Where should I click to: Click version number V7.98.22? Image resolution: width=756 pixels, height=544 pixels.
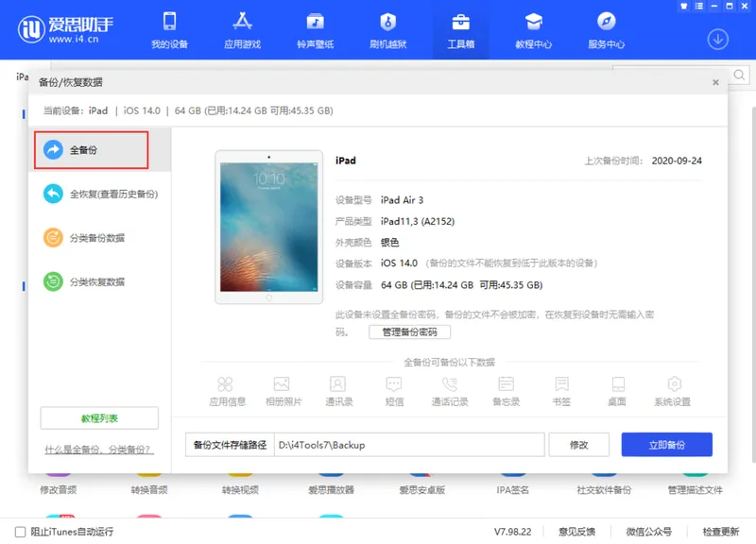coord(512,532)
